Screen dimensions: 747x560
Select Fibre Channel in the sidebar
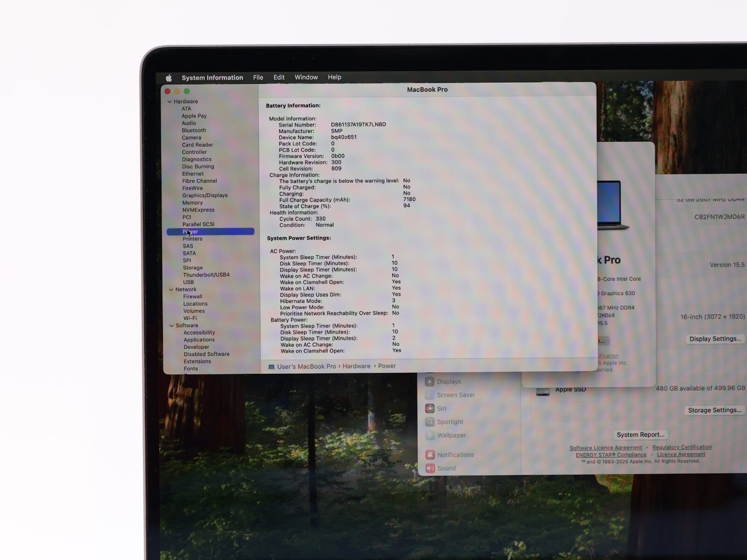(200, 181)
